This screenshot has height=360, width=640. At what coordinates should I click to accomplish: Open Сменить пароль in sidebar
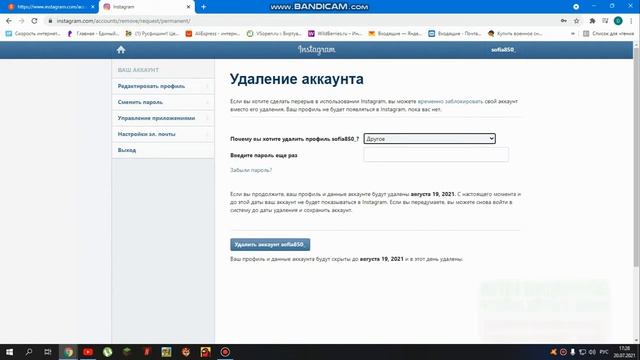click(x=163, y=102)
